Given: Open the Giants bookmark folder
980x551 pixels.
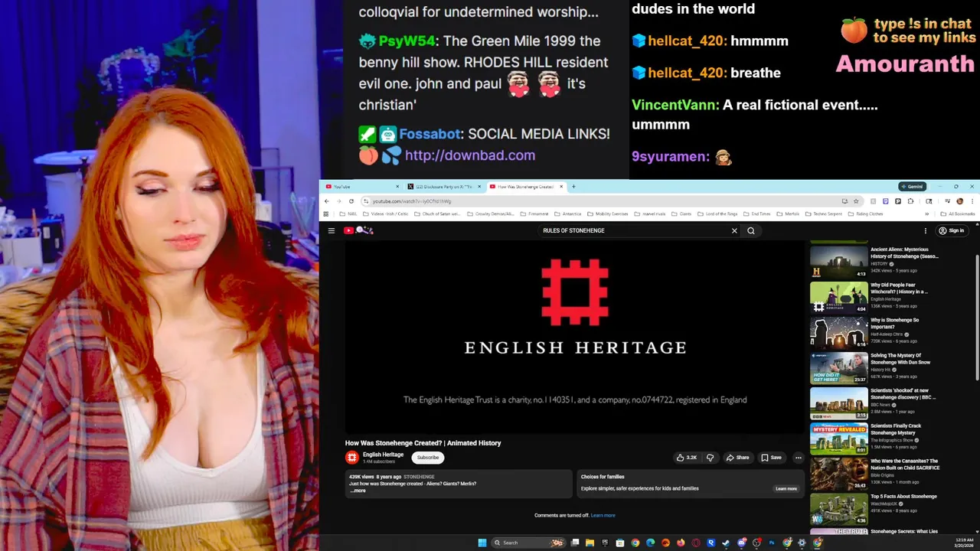Looking at the screenshot, I should 681,214.
